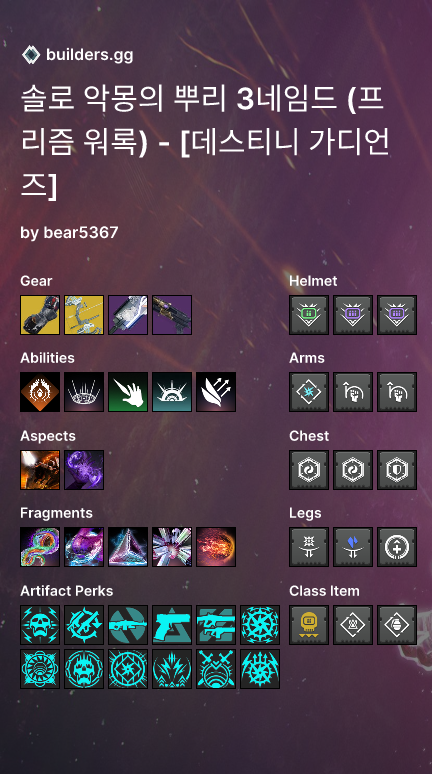Screen dimensions: 432x774
Task: Click the plus circle legs mod icon
Action: click(397, 547)
